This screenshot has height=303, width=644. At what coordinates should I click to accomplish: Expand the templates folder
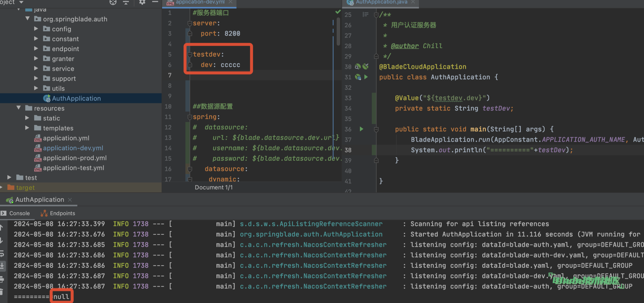pyautogui.click(x=27, y=128)
